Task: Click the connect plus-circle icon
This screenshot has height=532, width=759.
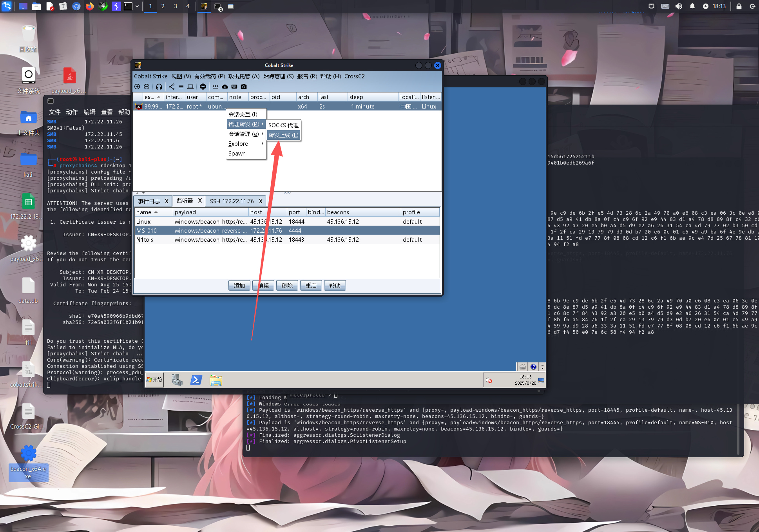Action: tap(137, 87)
